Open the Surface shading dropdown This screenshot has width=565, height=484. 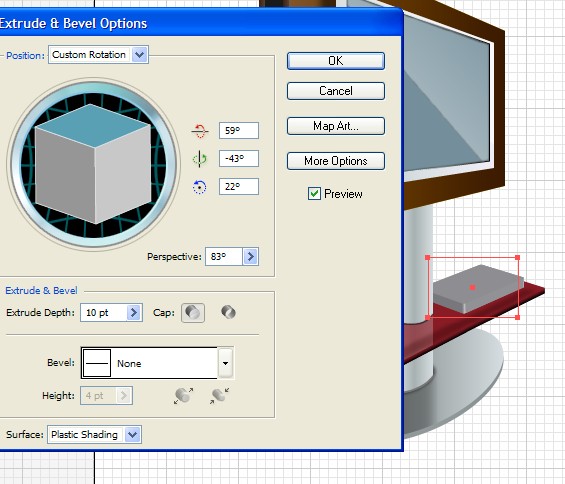click(132, 435)
